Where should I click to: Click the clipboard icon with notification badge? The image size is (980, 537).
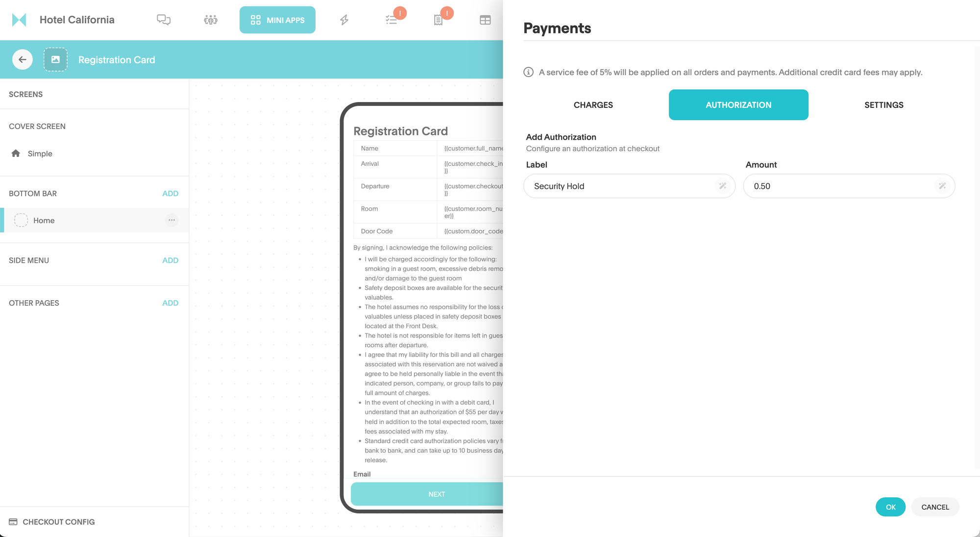point(439,19)
